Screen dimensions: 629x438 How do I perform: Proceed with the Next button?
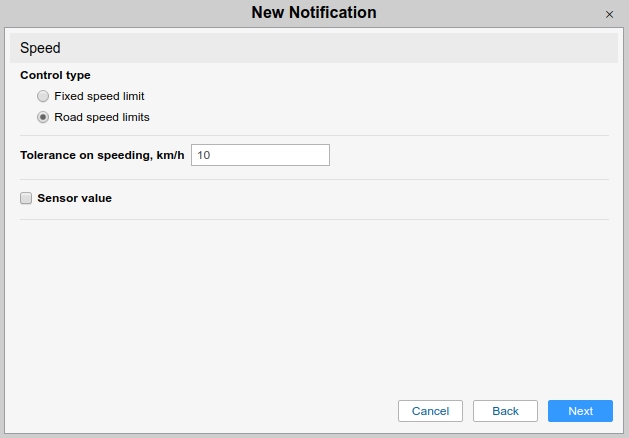[580, 411]
